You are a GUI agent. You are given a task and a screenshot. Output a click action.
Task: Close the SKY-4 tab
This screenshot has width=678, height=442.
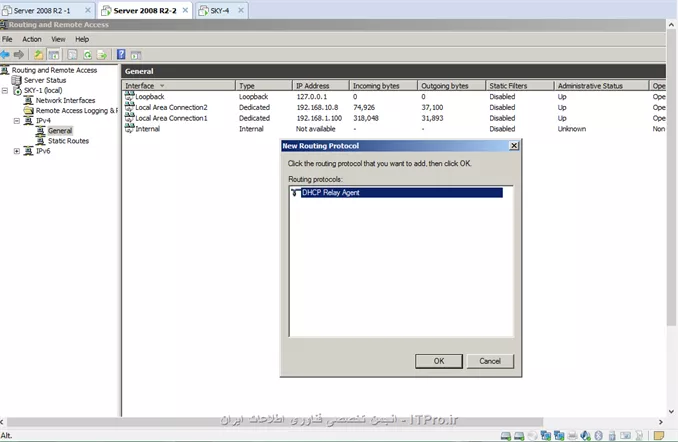tap(241, 10)
